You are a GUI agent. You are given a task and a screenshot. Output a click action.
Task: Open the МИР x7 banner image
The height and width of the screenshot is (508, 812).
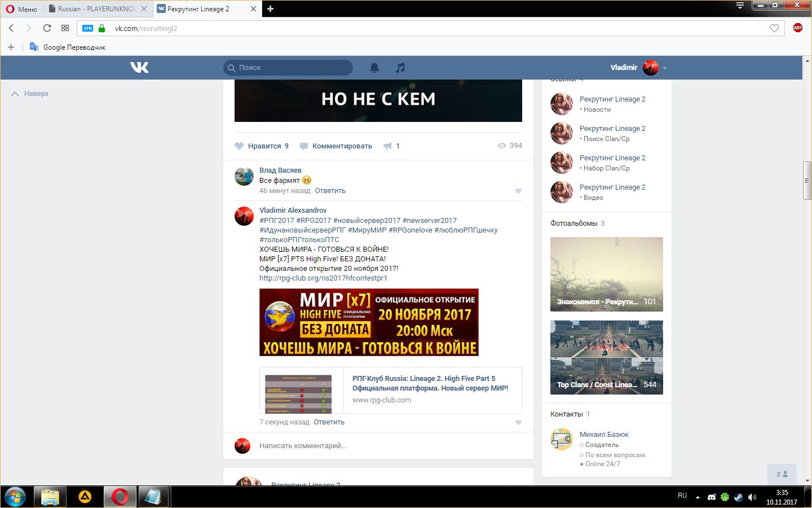tap(369, 322)
